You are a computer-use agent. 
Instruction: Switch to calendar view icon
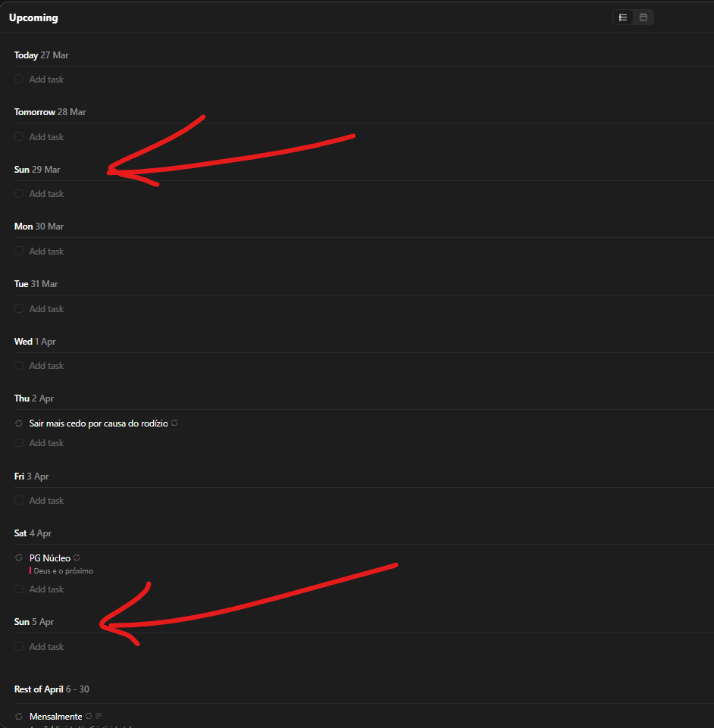[x=644, y=17]
